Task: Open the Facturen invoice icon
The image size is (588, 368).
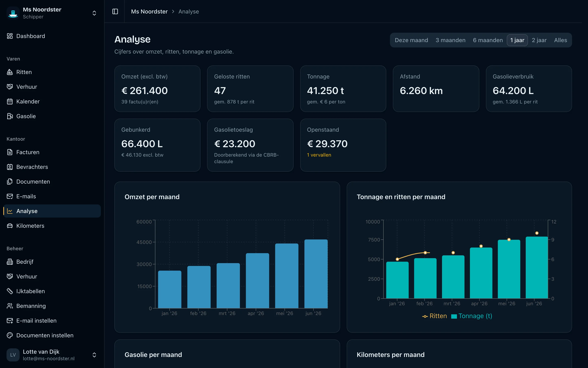Action: click(10, 152)
